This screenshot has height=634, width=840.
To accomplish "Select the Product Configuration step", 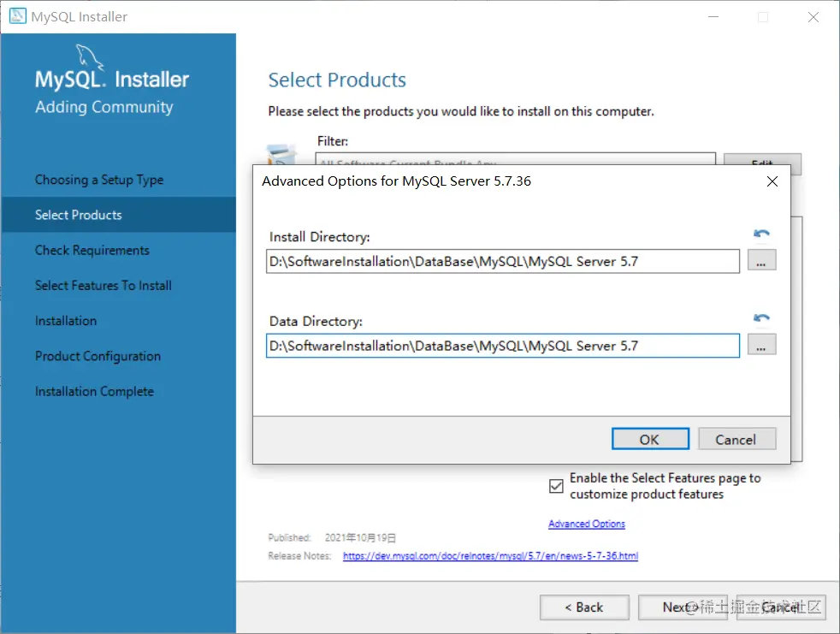I will pyautogui.click(x=98, y=357).
